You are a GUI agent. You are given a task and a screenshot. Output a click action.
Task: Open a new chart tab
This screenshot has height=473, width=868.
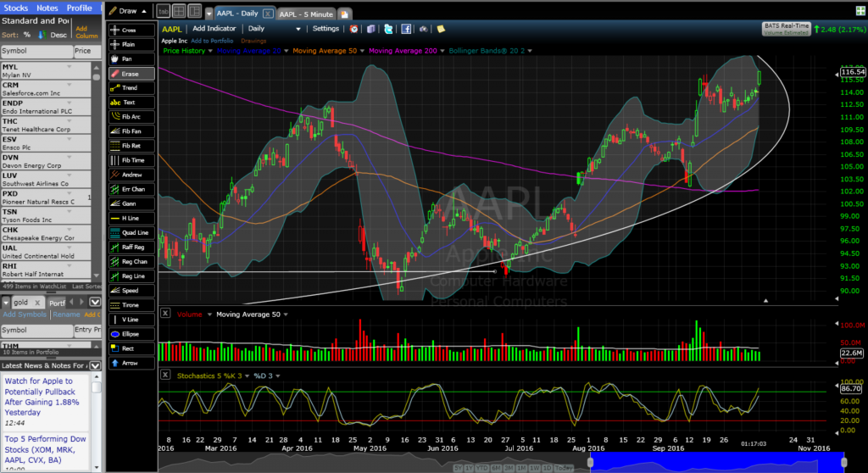click(344, 14)
